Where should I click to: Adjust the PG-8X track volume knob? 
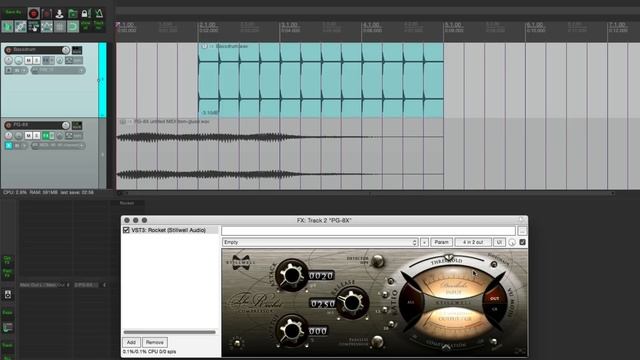[66, 125]
